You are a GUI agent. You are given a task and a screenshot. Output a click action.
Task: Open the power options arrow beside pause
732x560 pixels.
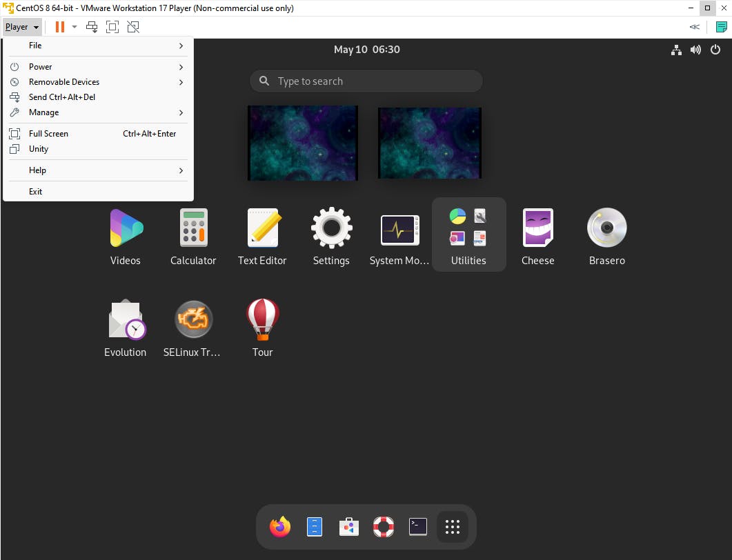click(75, 27)
